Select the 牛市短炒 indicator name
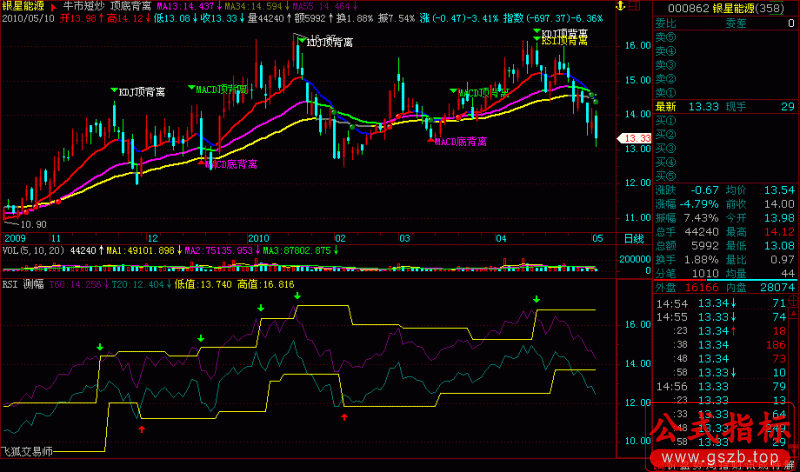This screenshot has height=472, width=800. tap(84, 6)
